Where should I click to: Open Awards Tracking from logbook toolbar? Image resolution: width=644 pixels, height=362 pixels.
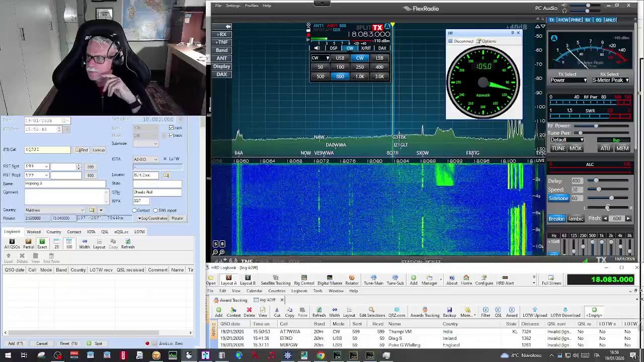pyautogui.click(x=425, y=312)
